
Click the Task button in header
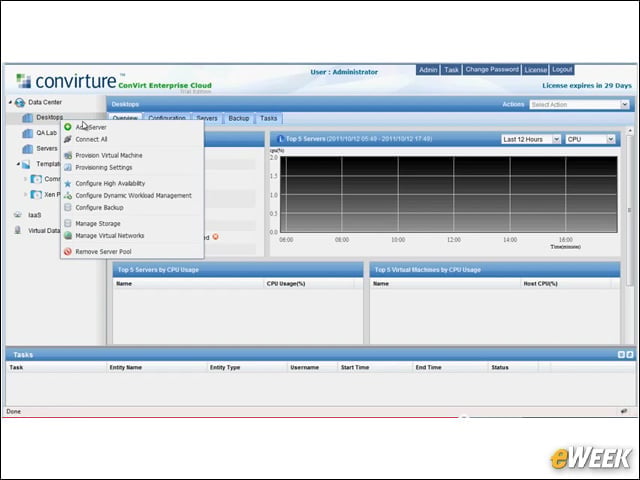pos(451,70)
